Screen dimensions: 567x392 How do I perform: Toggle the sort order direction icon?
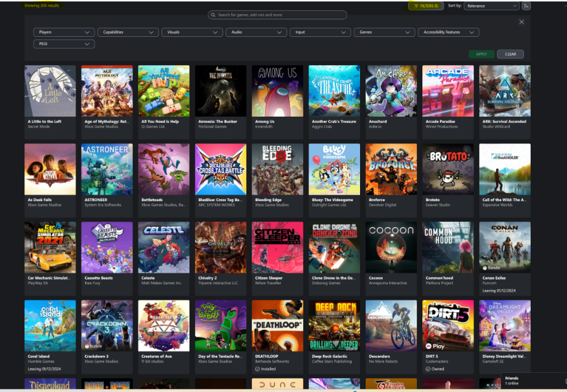pyautogui.click(x=526, y=6)
